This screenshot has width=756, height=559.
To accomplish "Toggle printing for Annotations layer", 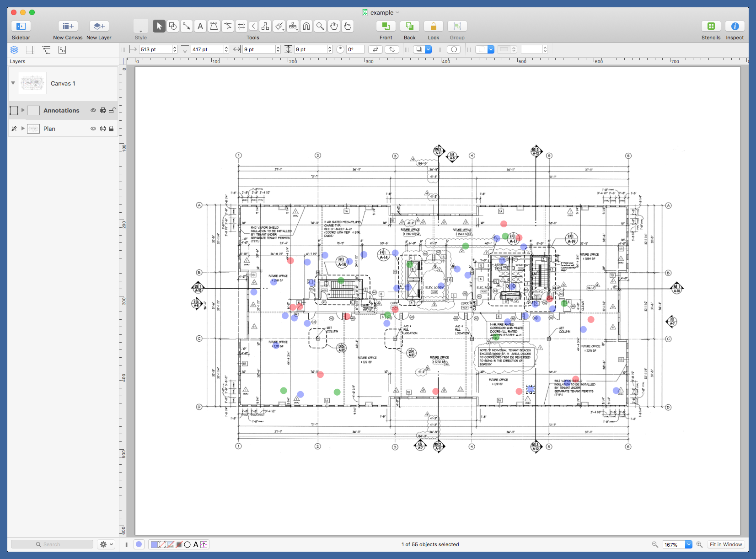I will click(x=102, y=110).
